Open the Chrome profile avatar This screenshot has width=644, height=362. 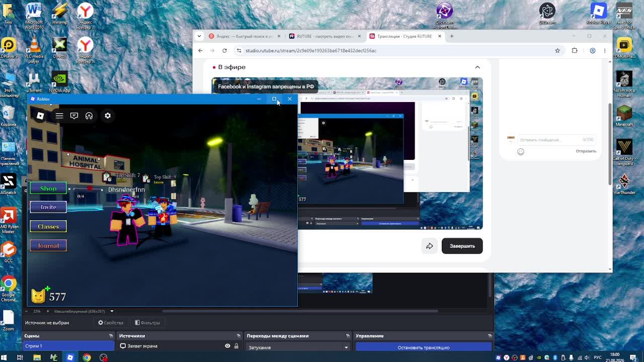click(593, 50)
